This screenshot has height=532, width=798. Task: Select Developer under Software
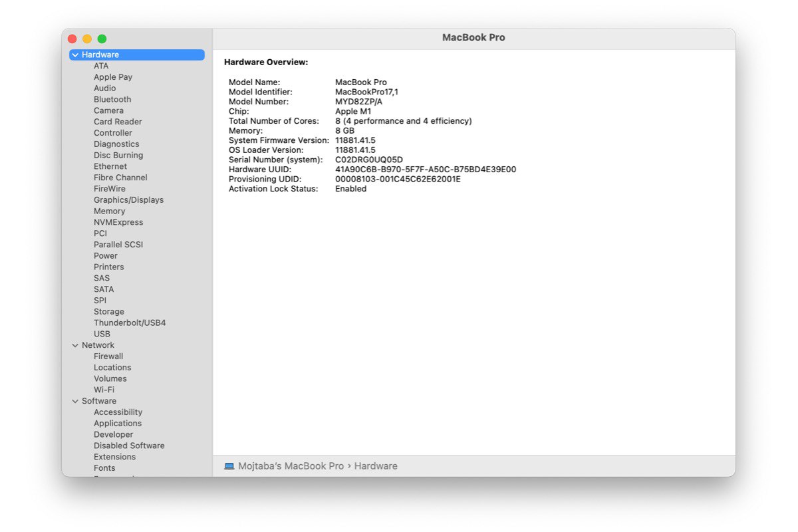114,435
